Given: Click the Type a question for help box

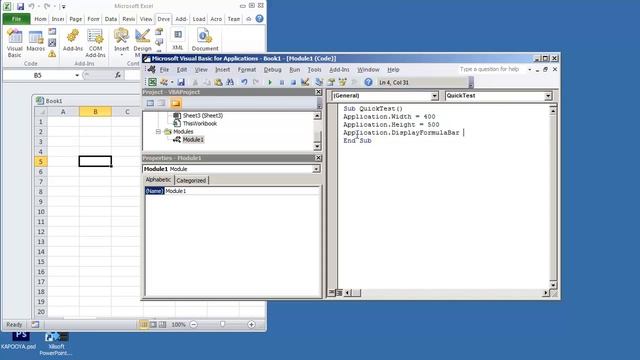Looking at the screenshot, I should coord(492,69).
